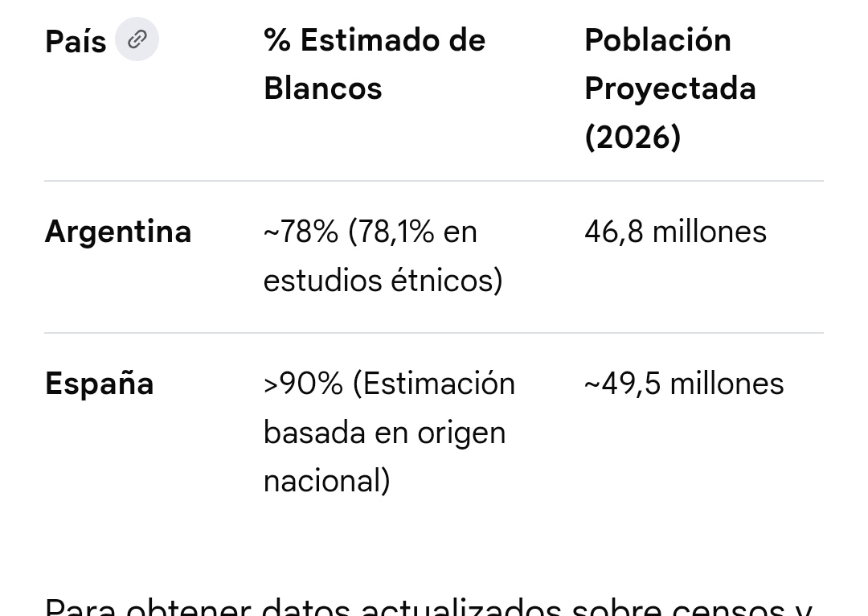Select the 'Población' header word
Screen dimensions: 868x616
(657, 40)
